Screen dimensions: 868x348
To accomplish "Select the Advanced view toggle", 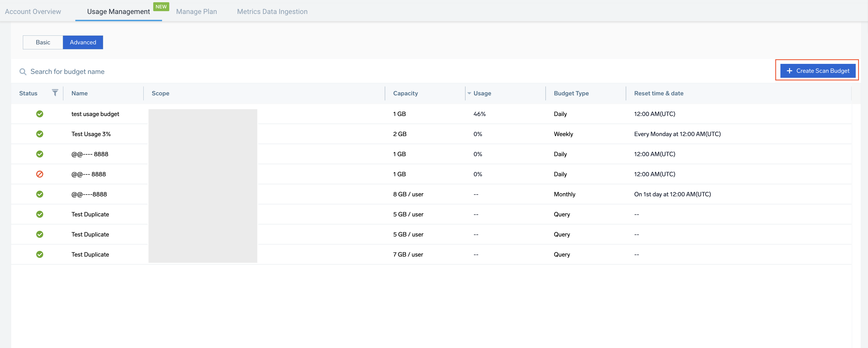I will [83, 42].
